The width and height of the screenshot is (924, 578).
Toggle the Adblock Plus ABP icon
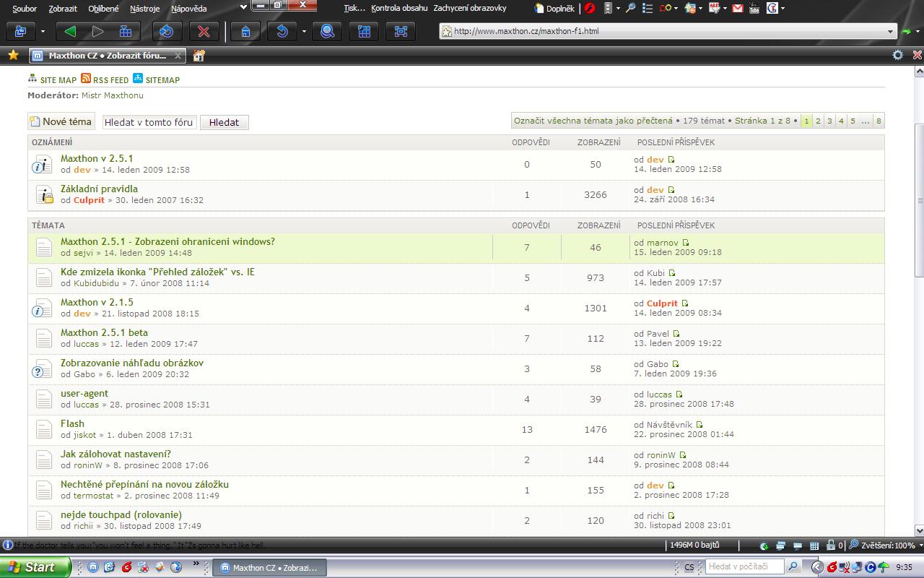click(714, 9)
